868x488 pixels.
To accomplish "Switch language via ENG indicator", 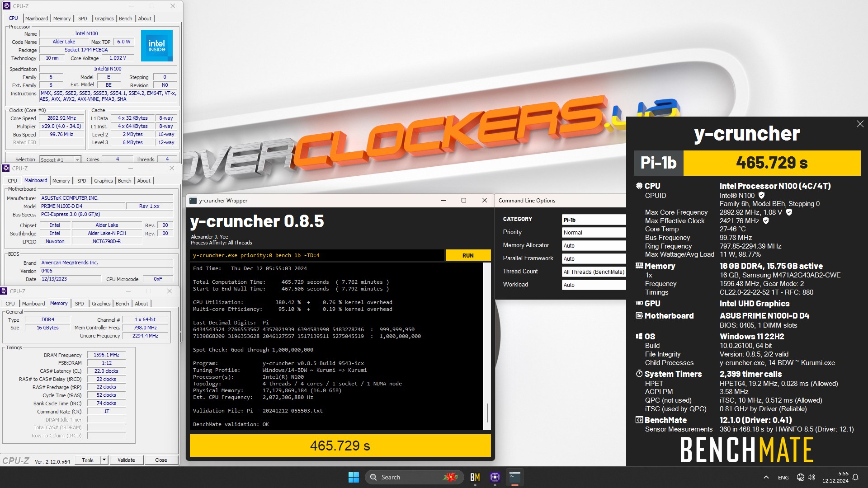I will coord(783,477).
